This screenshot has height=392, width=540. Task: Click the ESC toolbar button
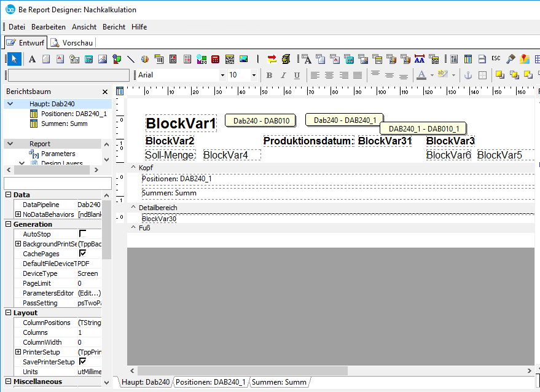pyautogui.click(x=496, y=59)
